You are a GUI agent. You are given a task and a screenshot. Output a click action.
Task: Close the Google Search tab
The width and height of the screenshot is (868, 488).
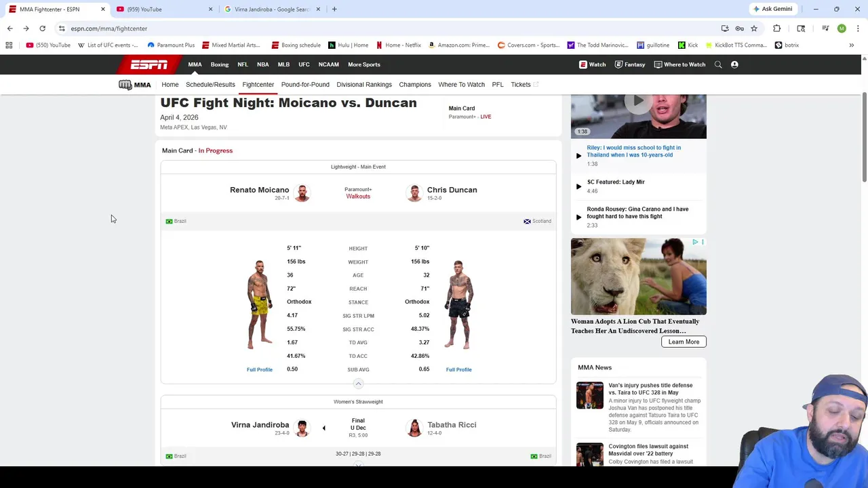[x=318, y=9]
